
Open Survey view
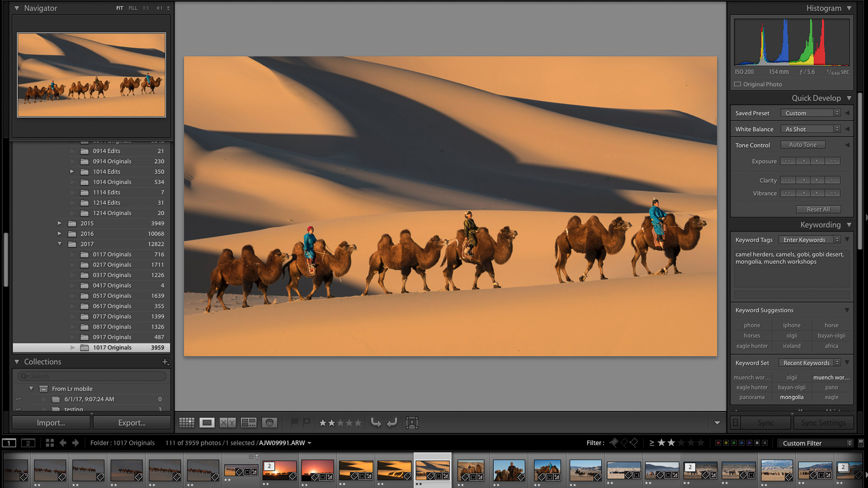[249, 422]
